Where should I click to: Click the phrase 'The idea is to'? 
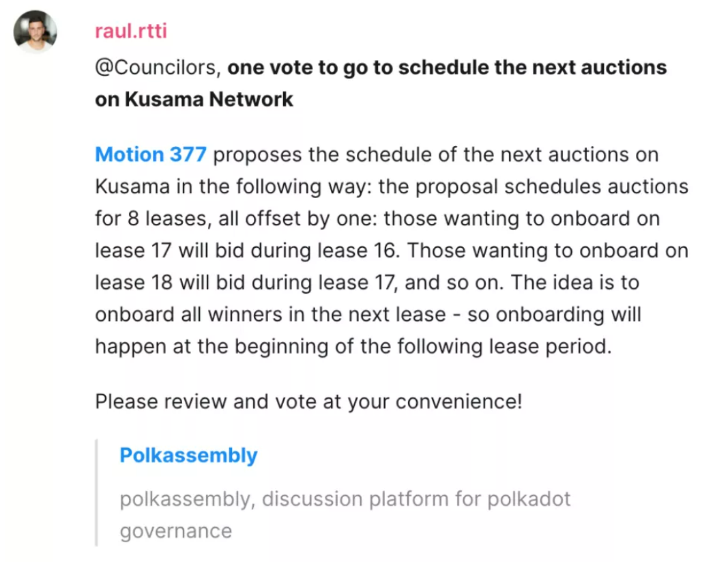pos(575,283)
